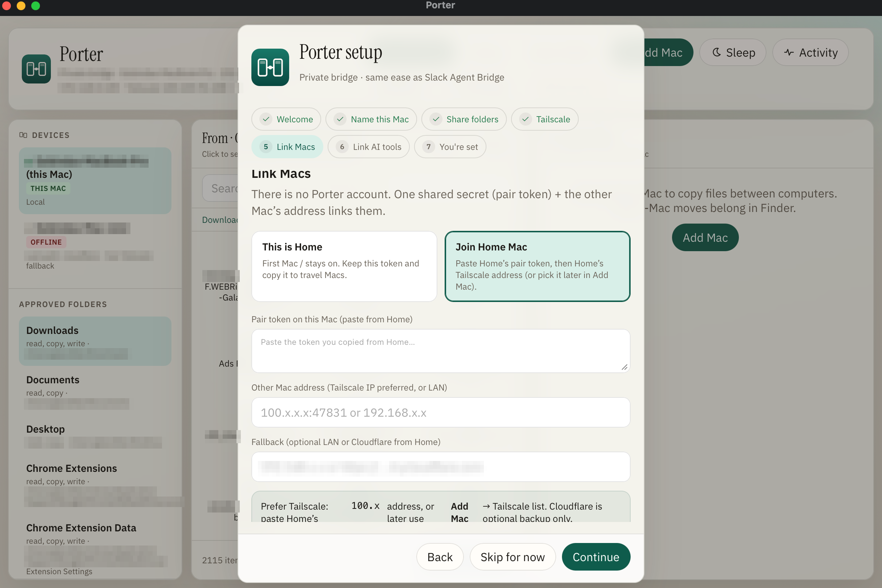
Task: Click the Porter setup app logo icon
Action: [x=270, y=68]
